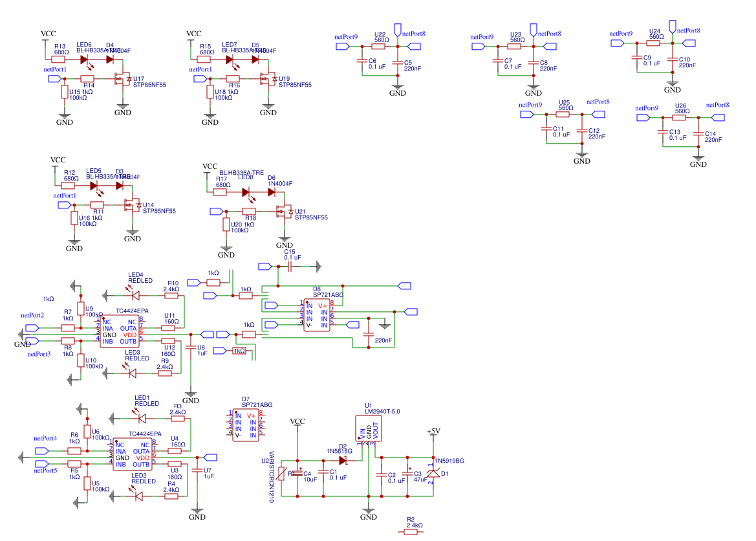
Task: Select resistor R2 2.4kΩ at bottom
Action: click(409, 533)
